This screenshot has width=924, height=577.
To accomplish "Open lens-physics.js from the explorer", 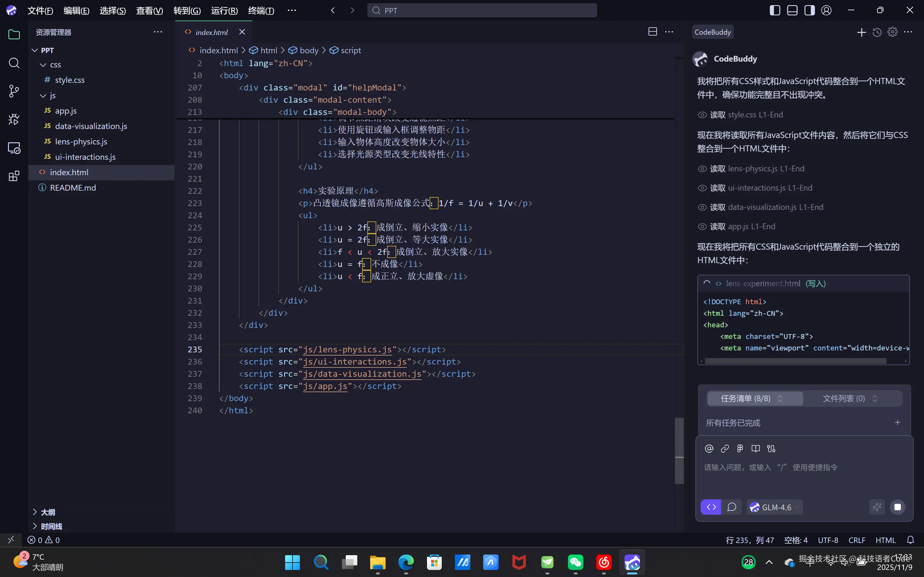I will pyautogui.click(x=81, y=142).
